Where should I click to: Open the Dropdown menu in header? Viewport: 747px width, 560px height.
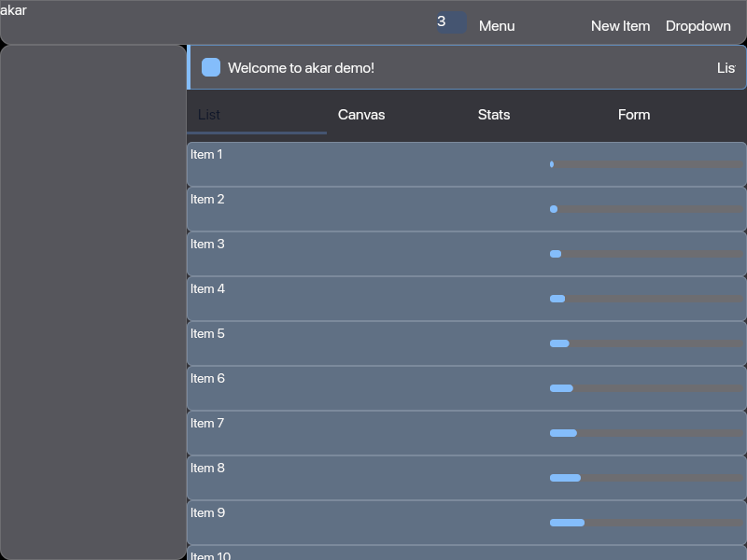tap(698, 26)
